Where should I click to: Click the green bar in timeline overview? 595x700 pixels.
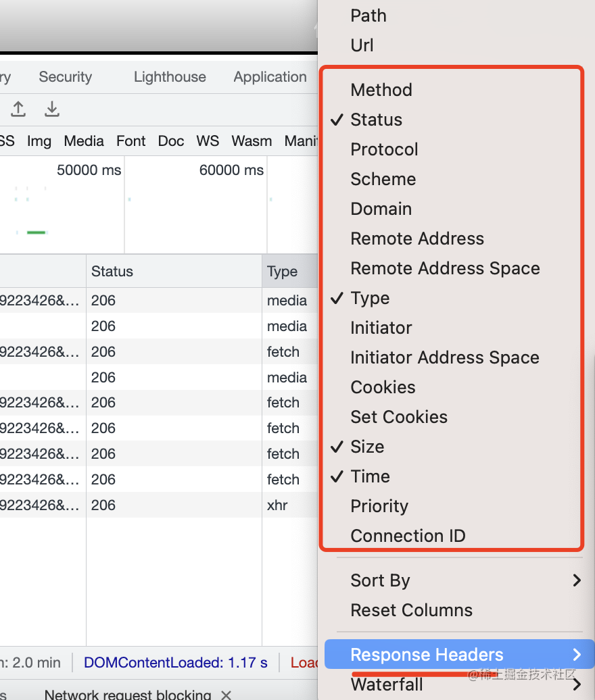[36, 232]
